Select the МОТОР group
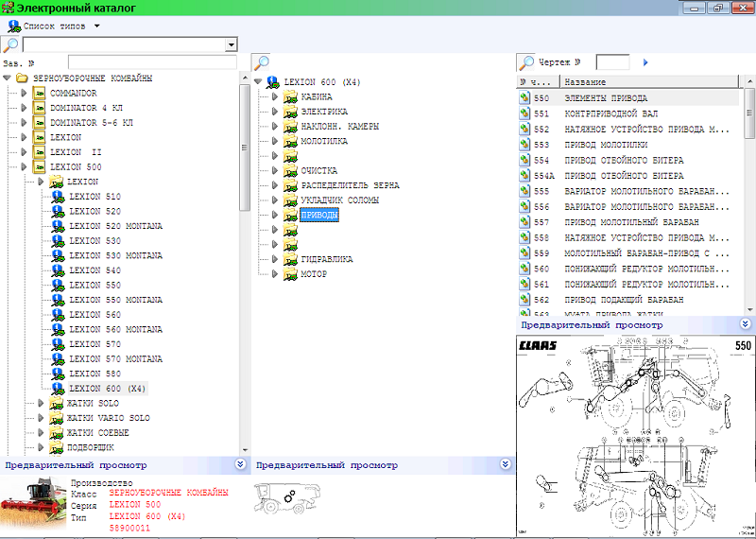The height and width of the screenshot is (539, 756). click(x=314, y=274)
